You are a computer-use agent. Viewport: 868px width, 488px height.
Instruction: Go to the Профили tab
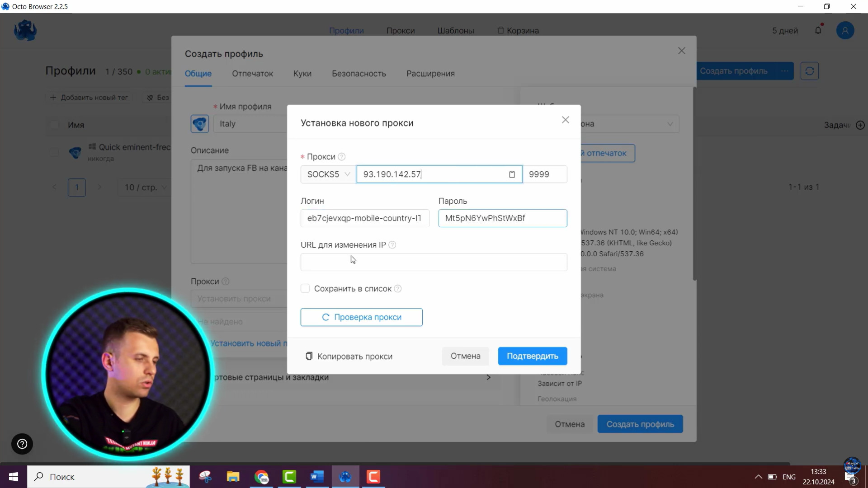[346, 31]
